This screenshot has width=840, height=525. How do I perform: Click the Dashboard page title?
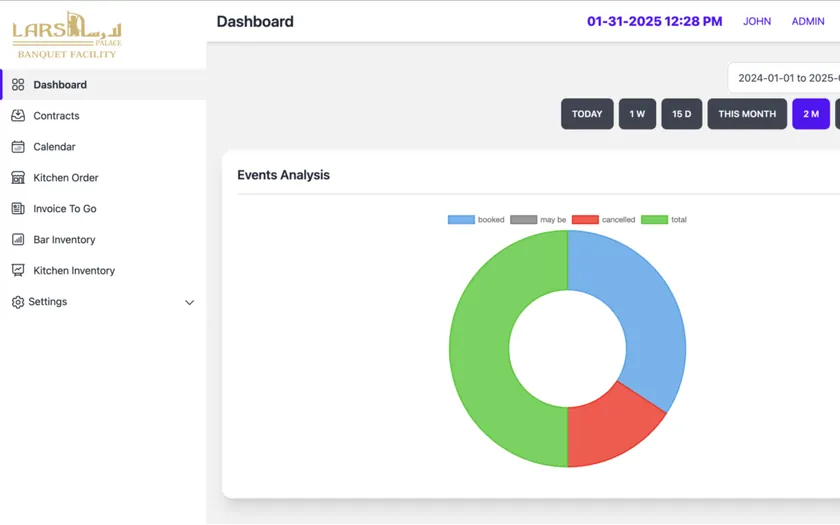point(255,21)
